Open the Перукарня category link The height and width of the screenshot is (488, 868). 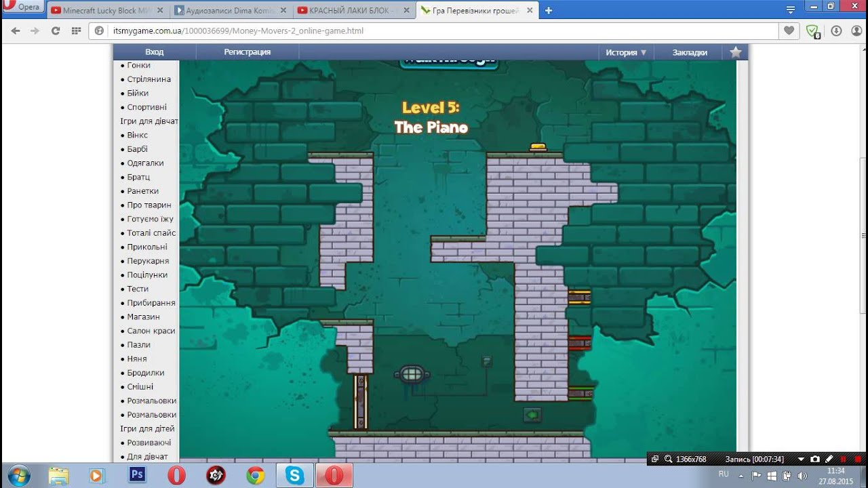149,261
